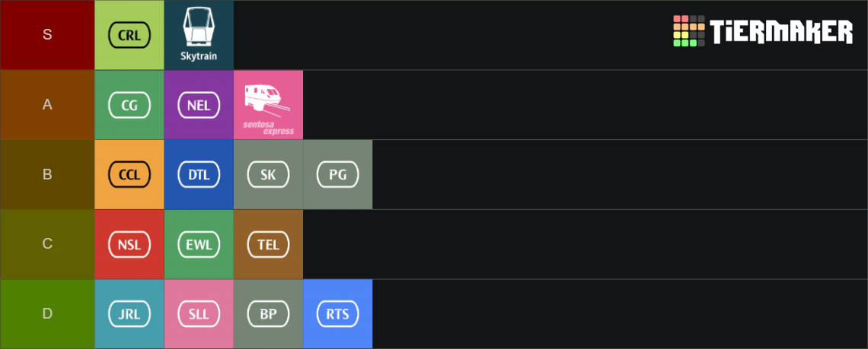Select the blue RTS icon
Image resolution: width=868 pixels, height=349 pixels.
coord(337,314)
